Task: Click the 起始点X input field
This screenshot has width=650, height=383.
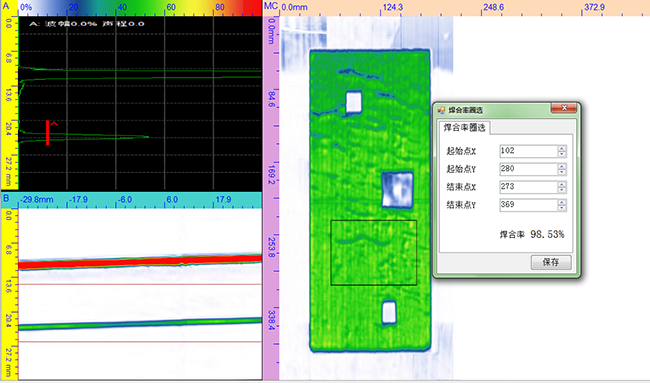Action: click(x=529, y=151)
